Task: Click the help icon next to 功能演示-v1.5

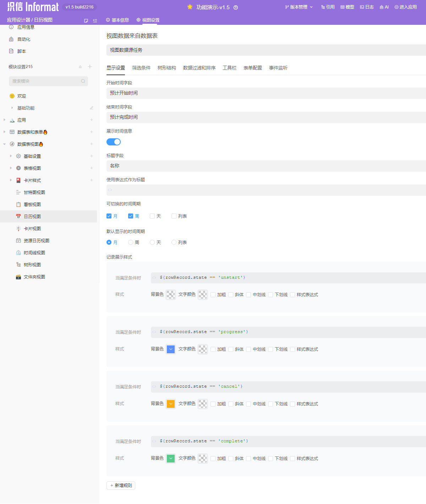Action: [x=236, y=7]
